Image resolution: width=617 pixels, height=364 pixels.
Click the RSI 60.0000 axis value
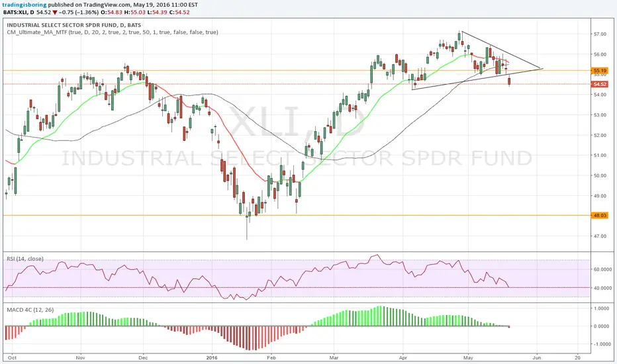602,269
